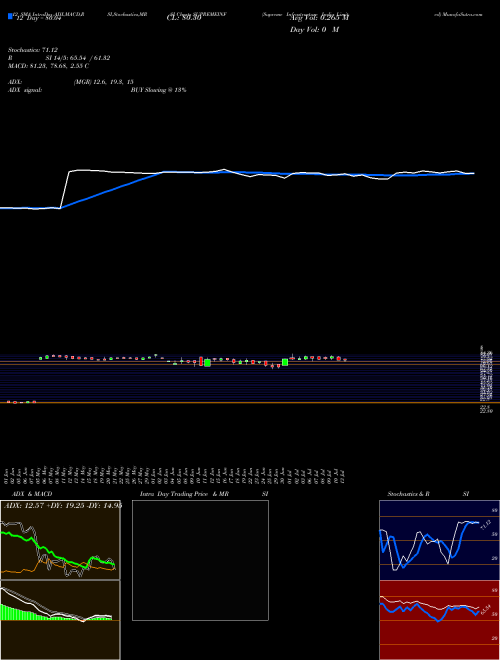Image resolution: width=500 pixels, height=660 pixels.
Task: Click the (MGR) 12.6, 19.3, 15 ADX values
Action: tap(104, 82)
